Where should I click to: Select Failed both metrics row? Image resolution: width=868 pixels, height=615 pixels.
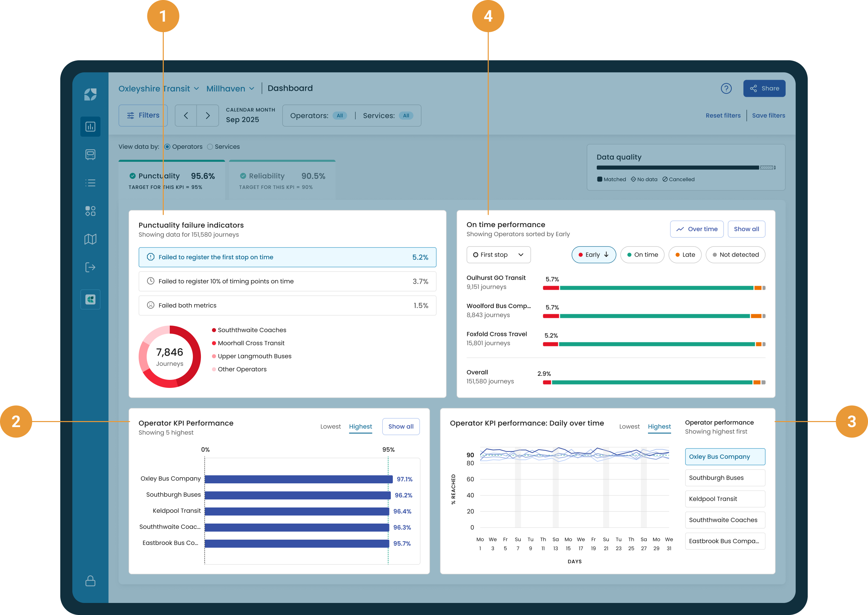point(287,305)
